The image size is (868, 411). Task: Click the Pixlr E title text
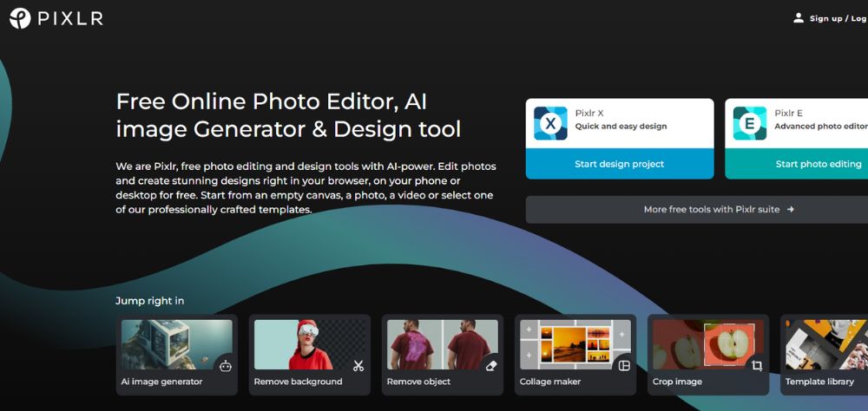(x=788, y=114)
